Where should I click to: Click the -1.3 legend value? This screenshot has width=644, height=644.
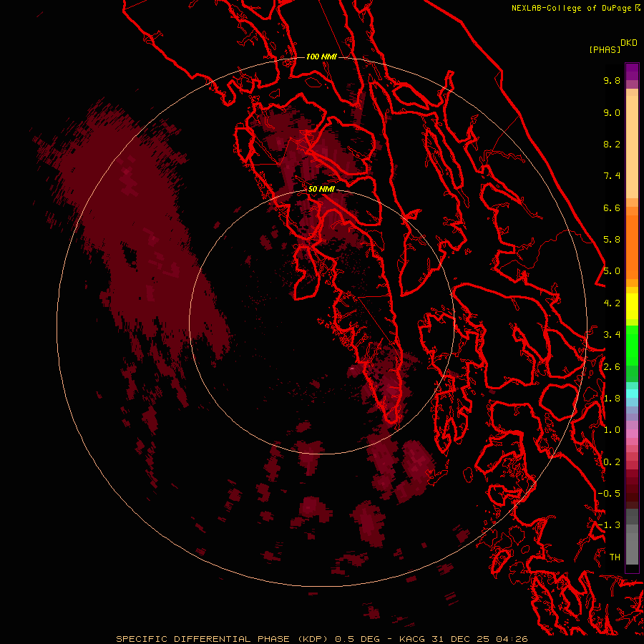click(609, 525)
